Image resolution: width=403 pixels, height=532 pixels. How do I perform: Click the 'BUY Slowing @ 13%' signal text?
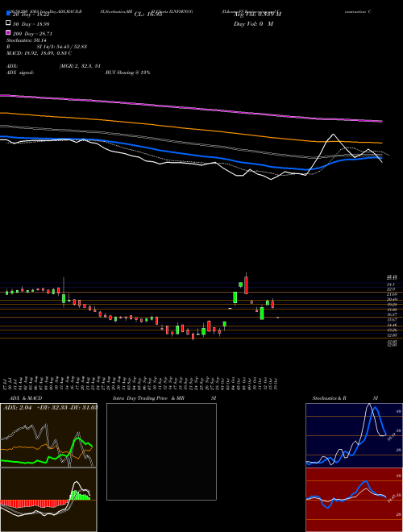click(127, 73)
